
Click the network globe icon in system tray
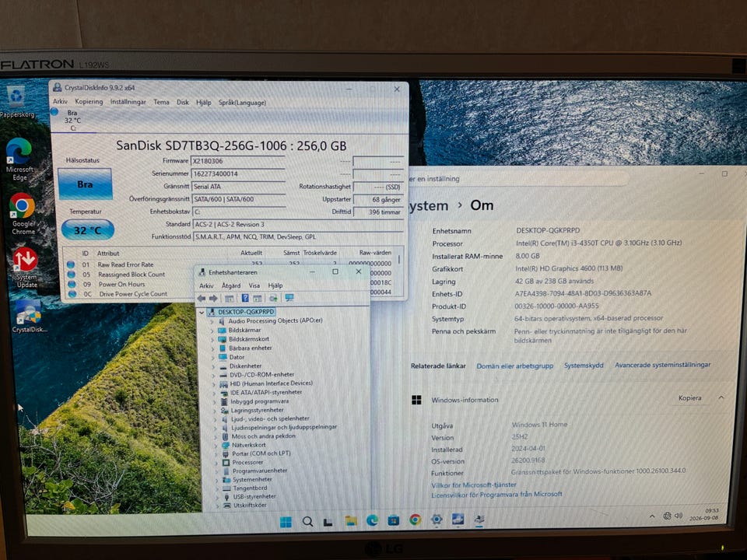(668, 516)
